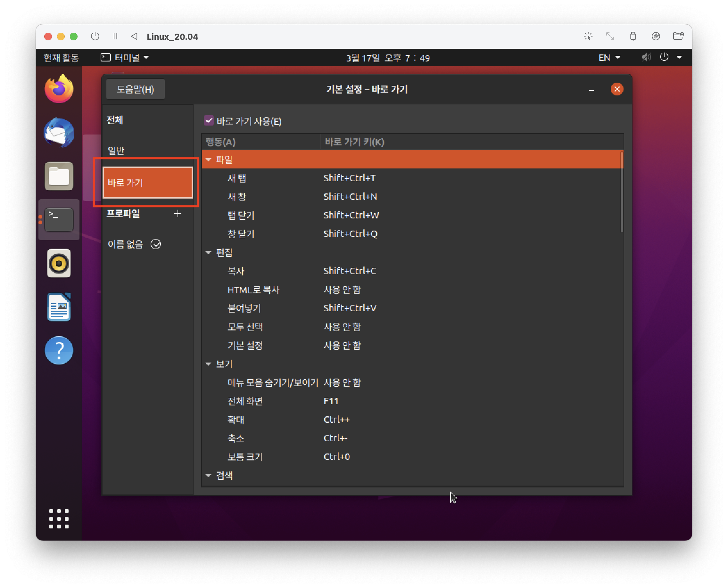Collapse the 파일 category row
This screenshot has width=728, height=588.
[x=209, y=159]
